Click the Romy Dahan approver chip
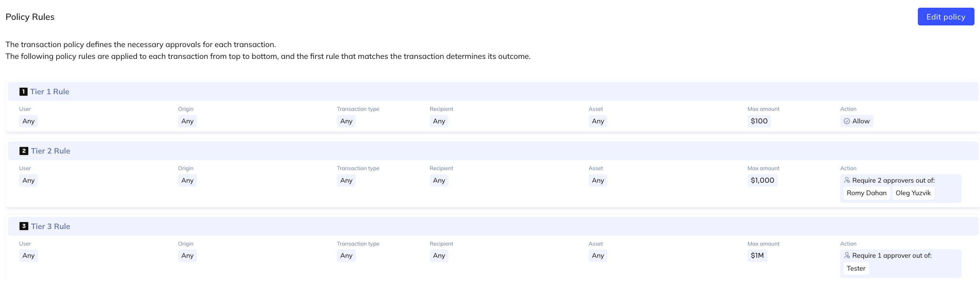The width and height of the screenshot is (980, 285). (x=866, y=193)
